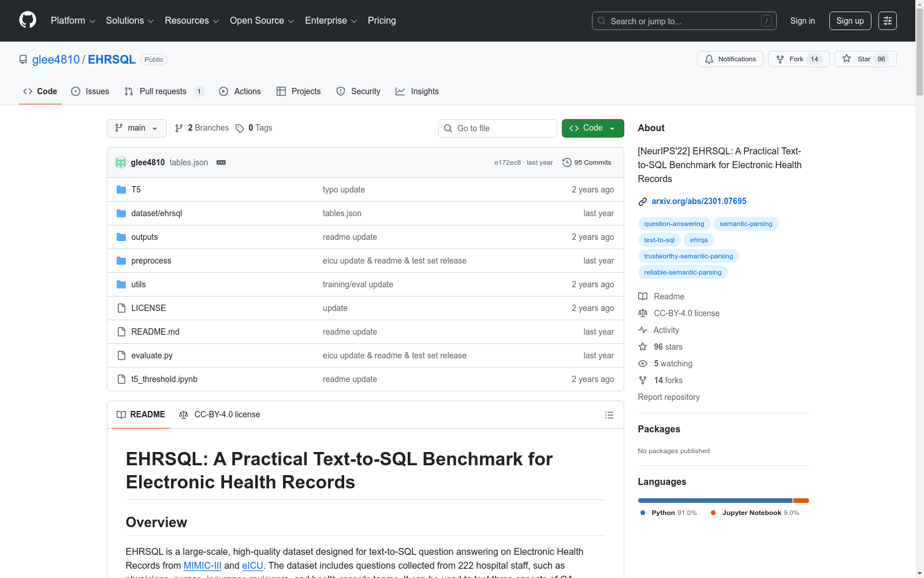This screenshot has height=578, width=924.
Task: Switch to the Actions tab
Action: coord(240,91)
